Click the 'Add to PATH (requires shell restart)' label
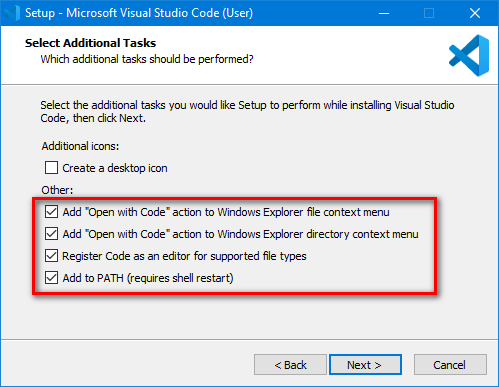The width and height of the screenshot is (499, 387). (148, 278)
